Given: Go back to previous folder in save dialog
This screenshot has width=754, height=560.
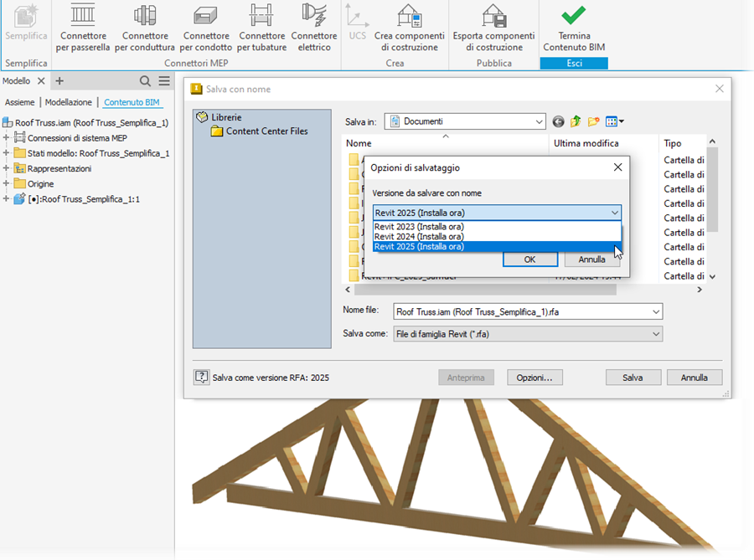Looking at the screenshot, I should click(558, 121).
